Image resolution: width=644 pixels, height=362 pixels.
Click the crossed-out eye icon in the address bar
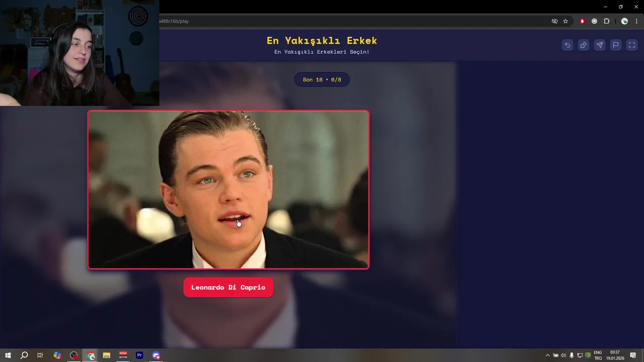tap(554, 21)
